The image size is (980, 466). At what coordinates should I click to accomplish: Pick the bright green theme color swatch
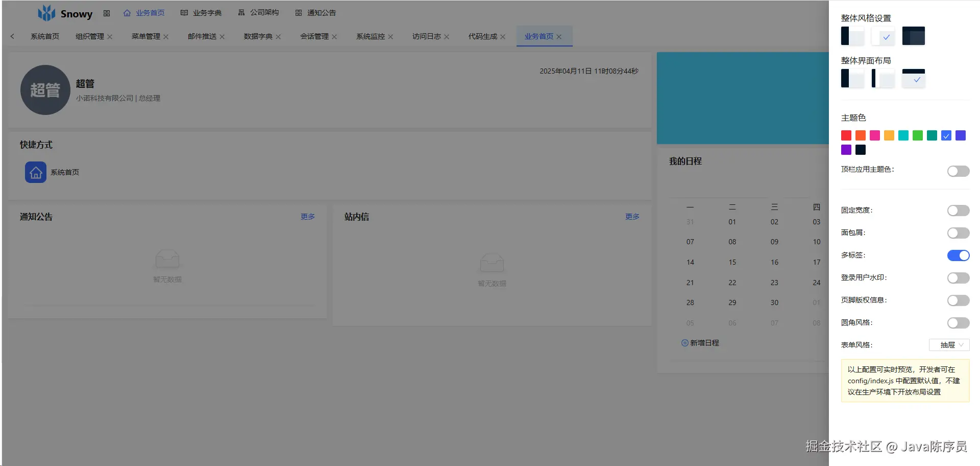coord(918,135)
